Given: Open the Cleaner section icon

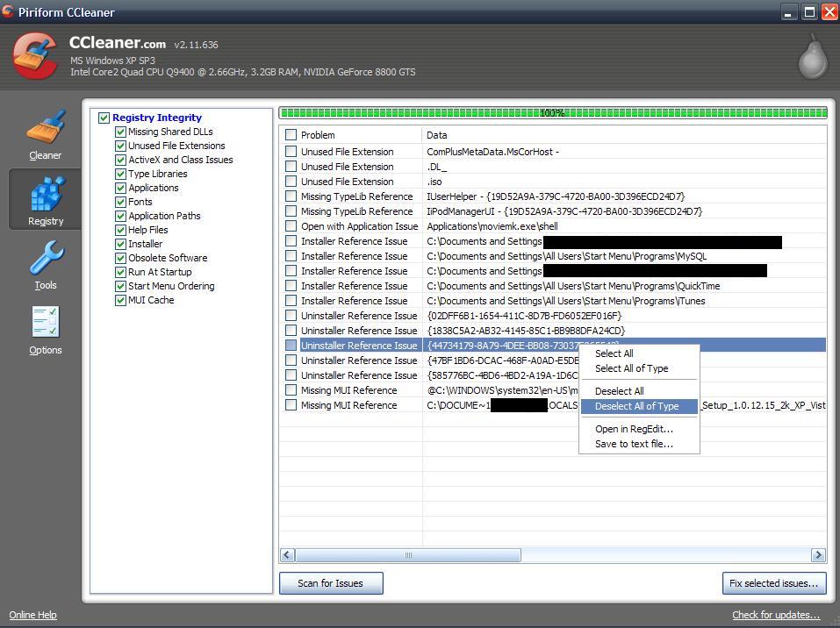Looking at the screenshot, I should point(46,127).
